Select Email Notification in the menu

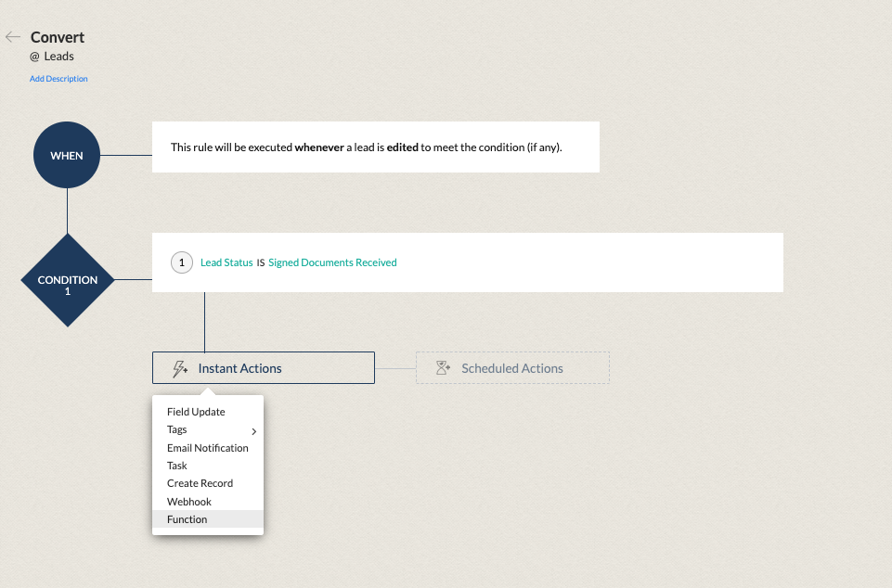tap(208, 448)
